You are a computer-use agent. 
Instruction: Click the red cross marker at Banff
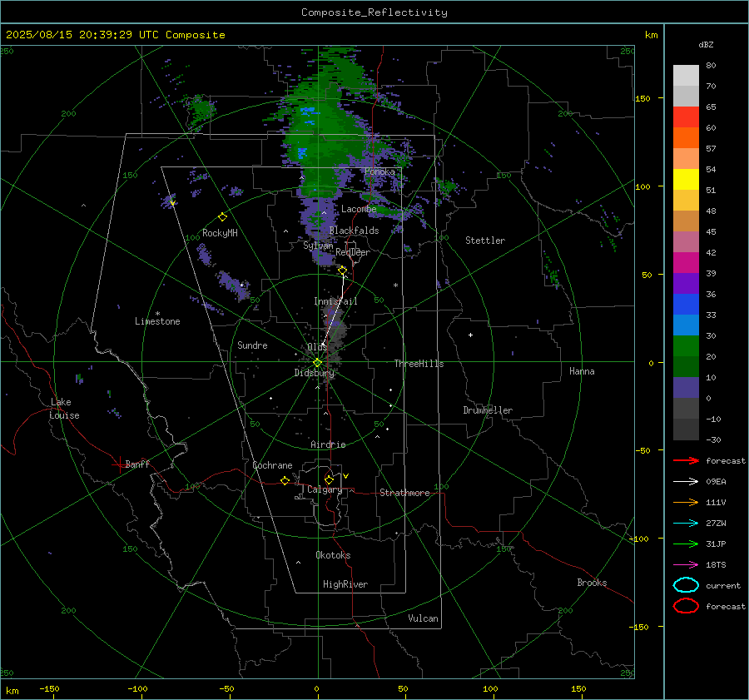click(119, 464)
